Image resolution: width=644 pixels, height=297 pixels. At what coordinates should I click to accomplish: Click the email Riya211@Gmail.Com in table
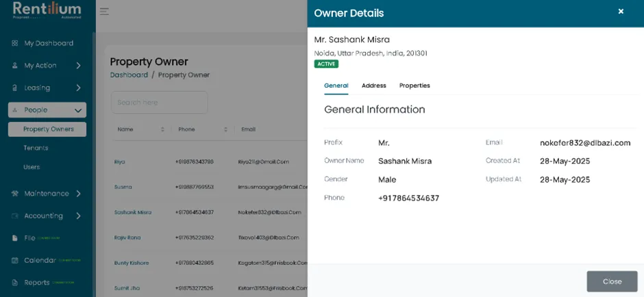(263, 162)
